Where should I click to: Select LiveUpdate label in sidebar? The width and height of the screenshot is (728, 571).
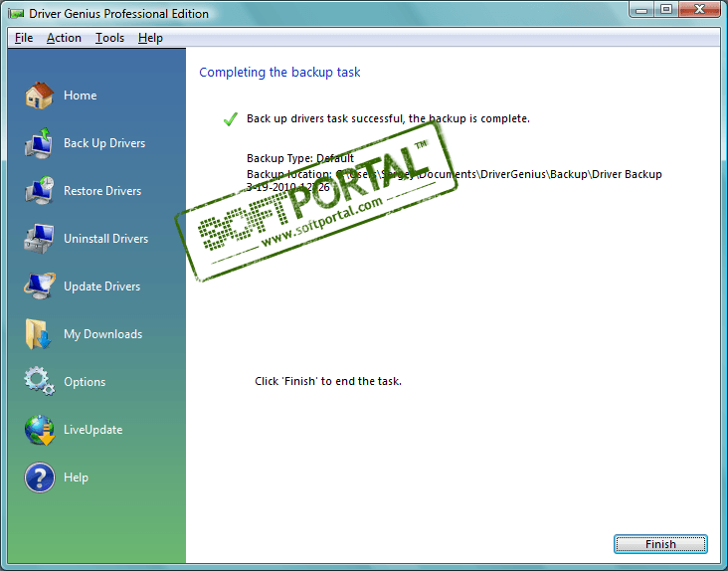click(92, 430)
